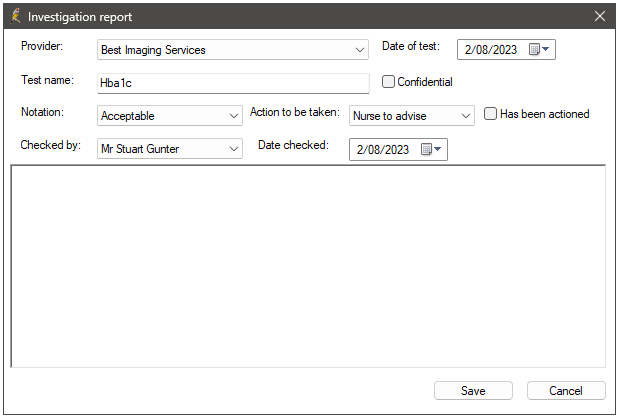Enable the Has been actioned checkbox
This screenshot has width=619, height=419.
[490, 114]
